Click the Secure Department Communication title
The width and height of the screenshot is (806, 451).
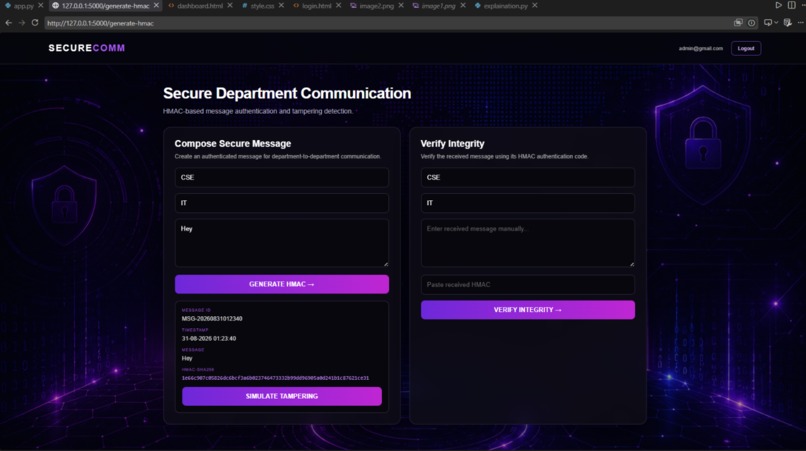tap(287, 93)
